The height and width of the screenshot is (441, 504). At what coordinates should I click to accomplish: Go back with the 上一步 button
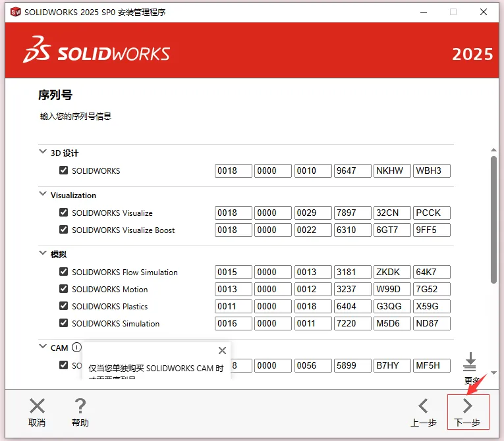424,413
